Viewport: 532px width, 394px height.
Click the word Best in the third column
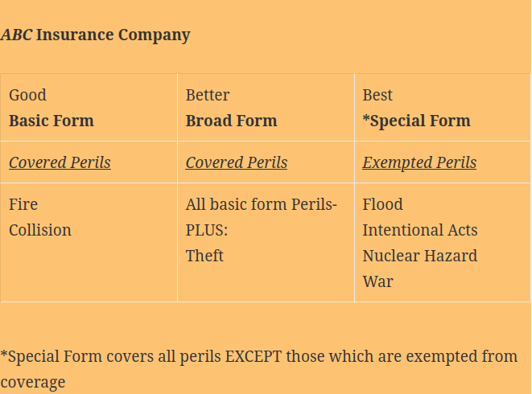click(377, 95)
